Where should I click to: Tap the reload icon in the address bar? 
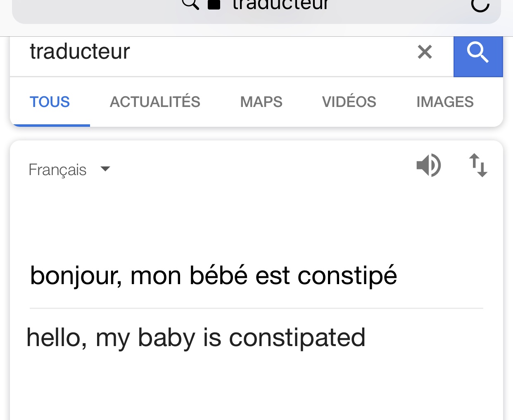tap(480, 5)
